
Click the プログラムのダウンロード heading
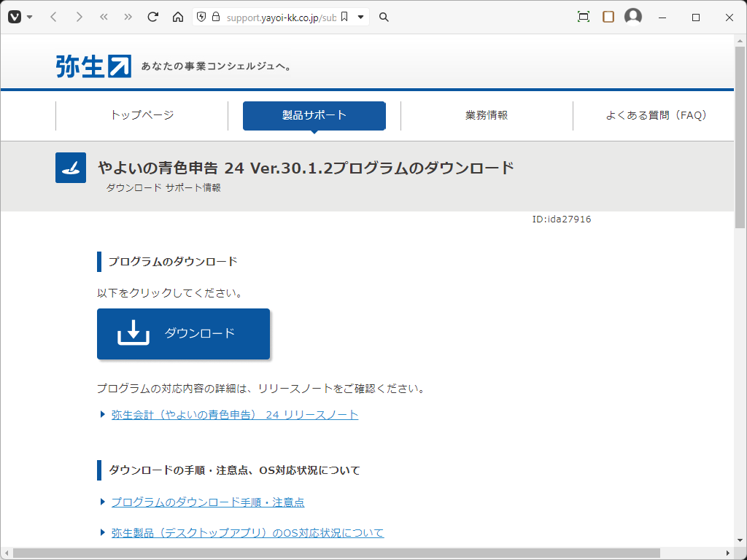[x=173, y=262]
